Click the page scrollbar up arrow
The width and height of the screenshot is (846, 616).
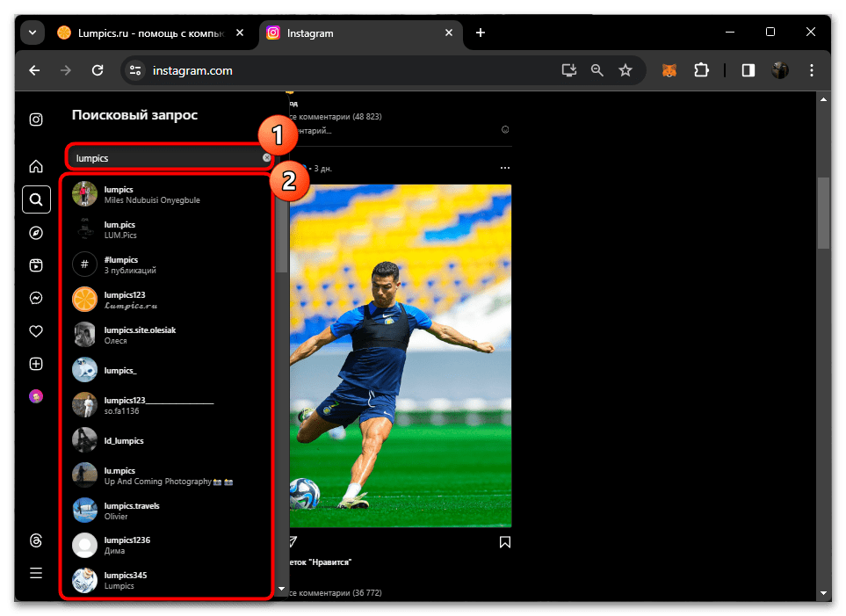[823, 99]
